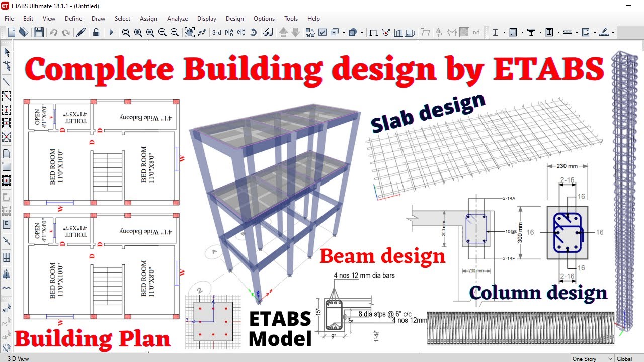
Task: Click the Zoom In icon
Action: pyautogui.click(x=163, y=32)
